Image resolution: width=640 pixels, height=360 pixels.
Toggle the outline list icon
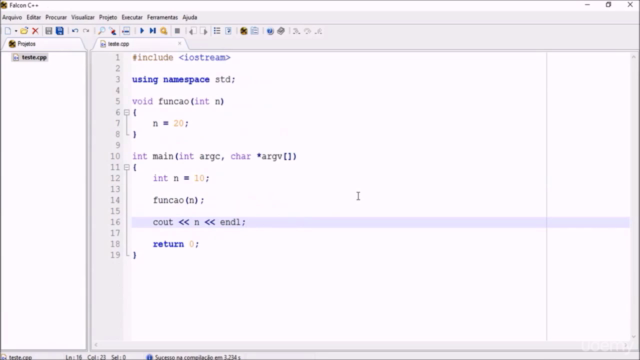217,31
